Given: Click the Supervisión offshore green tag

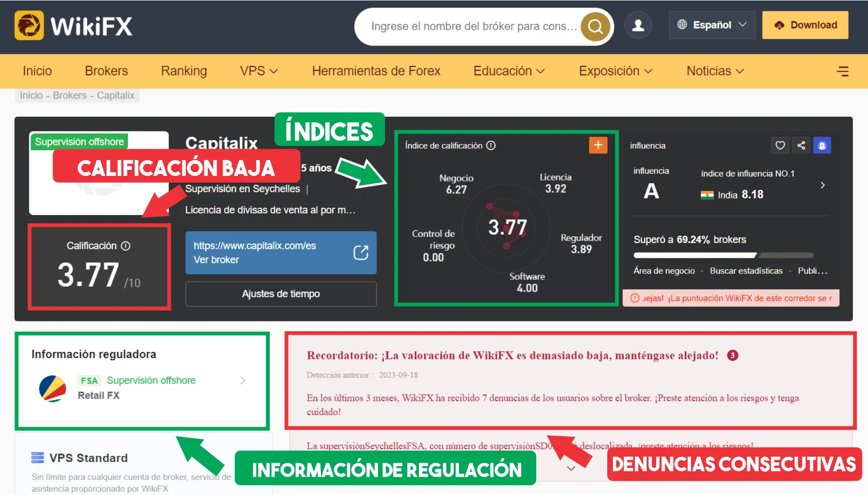Looking at the screenshot, I should [79, 142].
